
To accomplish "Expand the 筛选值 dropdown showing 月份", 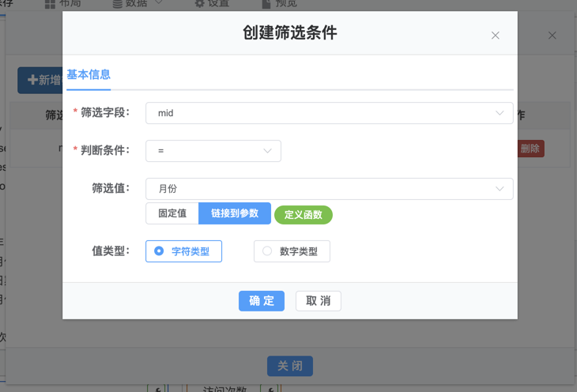I will (x=329, y=189).
